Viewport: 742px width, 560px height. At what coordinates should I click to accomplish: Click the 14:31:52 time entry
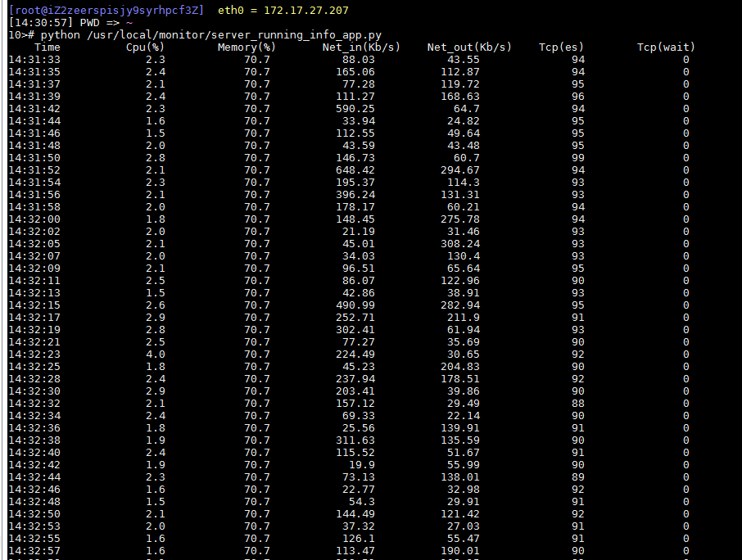[x=34, y=170]
